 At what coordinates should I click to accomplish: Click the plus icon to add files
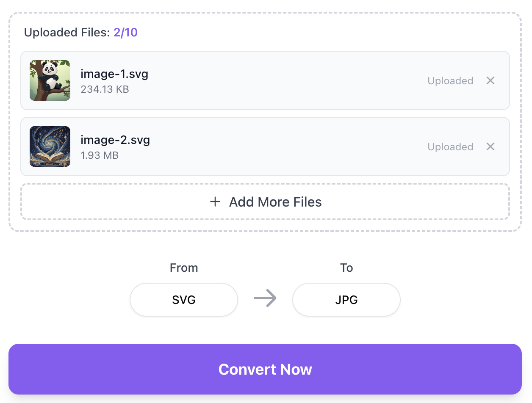pos(215,202)
